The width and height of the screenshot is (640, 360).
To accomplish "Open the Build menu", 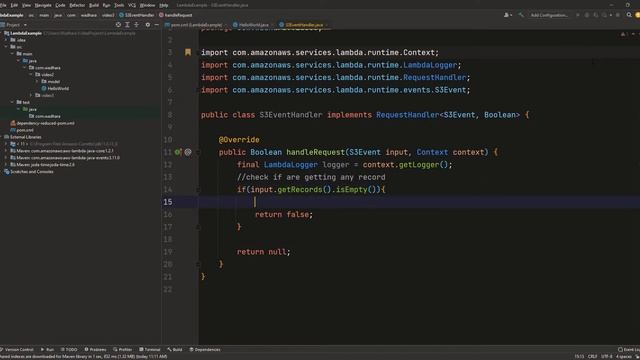I will pyautogui.click(x=94, y=5).
